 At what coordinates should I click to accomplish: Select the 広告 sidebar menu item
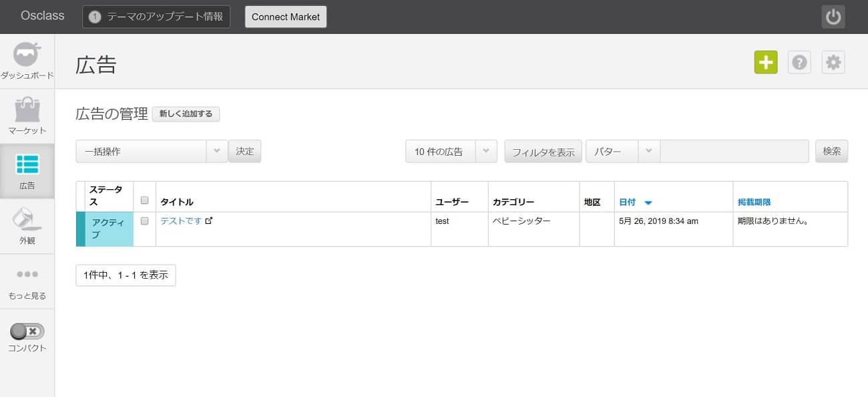27,171
